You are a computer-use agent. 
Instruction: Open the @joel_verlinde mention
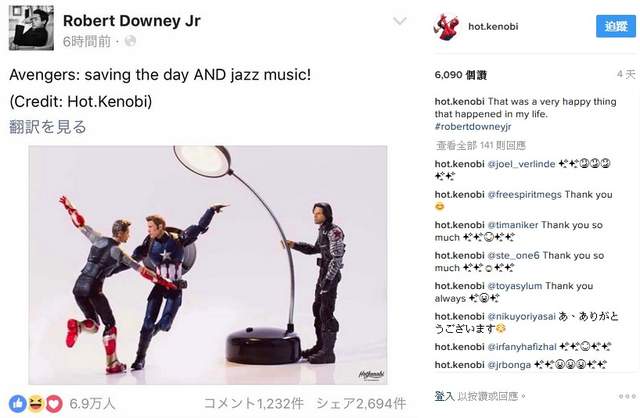coord(521,164)
